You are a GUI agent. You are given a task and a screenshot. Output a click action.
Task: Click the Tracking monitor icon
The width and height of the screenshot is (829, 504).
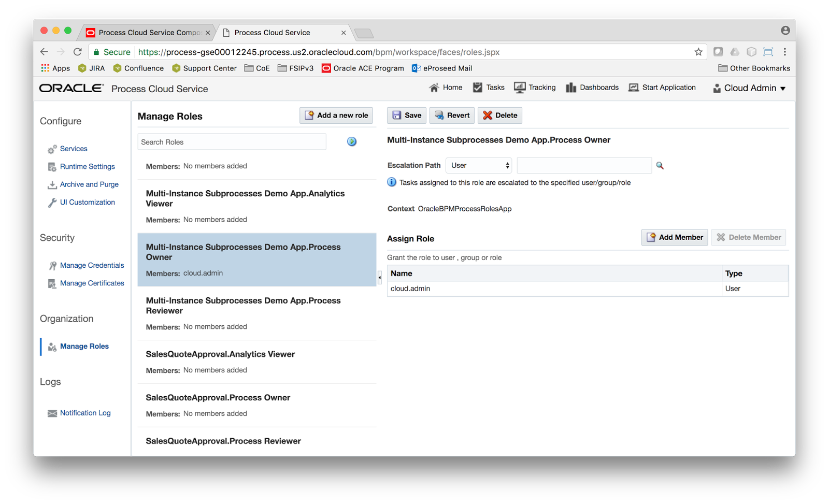pyautogui.click(x=520, y=88)
